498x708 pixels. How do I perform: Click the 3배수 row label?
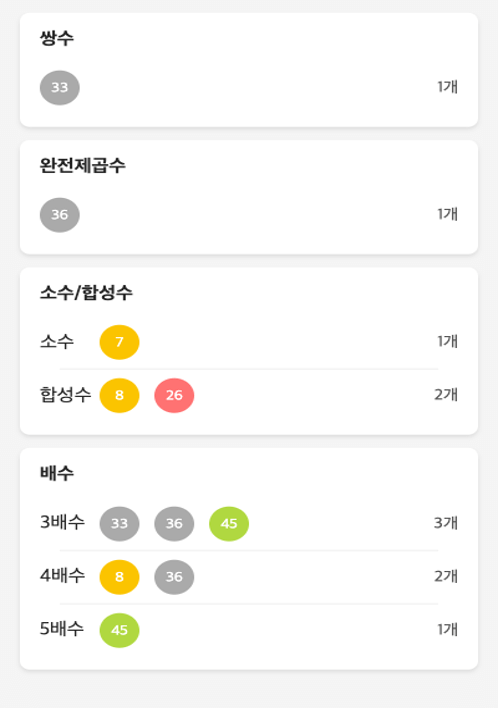[62, 522]
